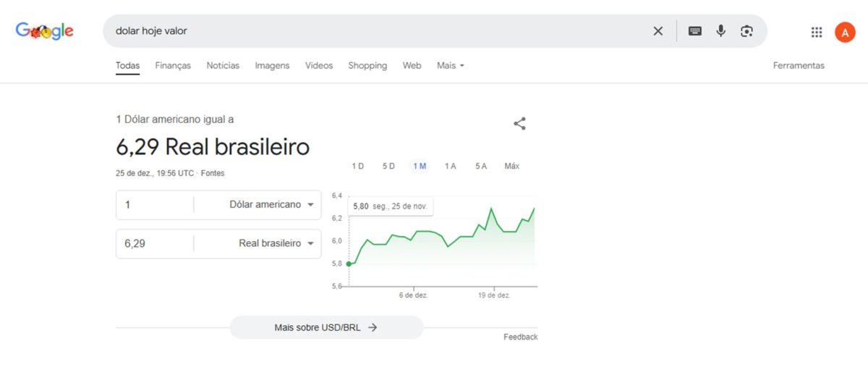Switch chart to 1 A range

(x=450, y=166)
